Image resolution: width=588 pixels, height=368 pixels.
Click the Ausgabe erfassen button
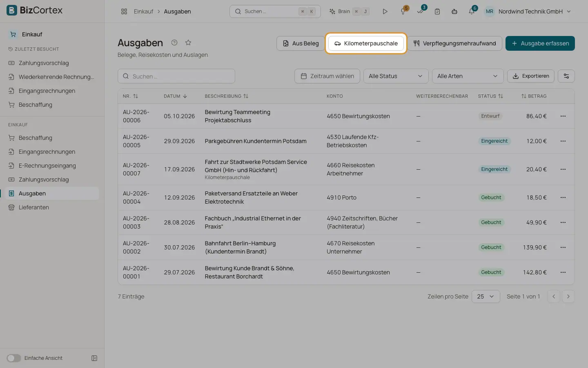pos(540,43)
